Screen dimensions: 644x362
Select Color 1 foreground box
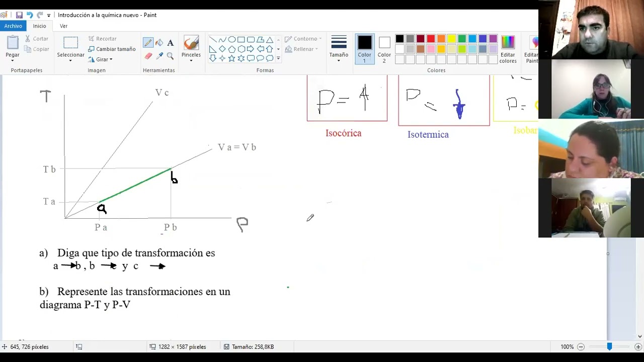tap(364, 49)
